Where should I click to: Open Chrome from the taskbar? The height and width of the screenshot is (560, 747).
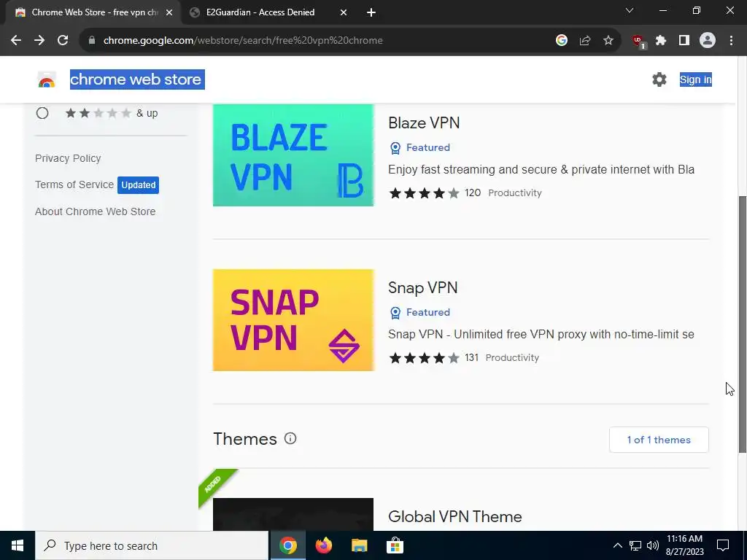coord(287,545)
